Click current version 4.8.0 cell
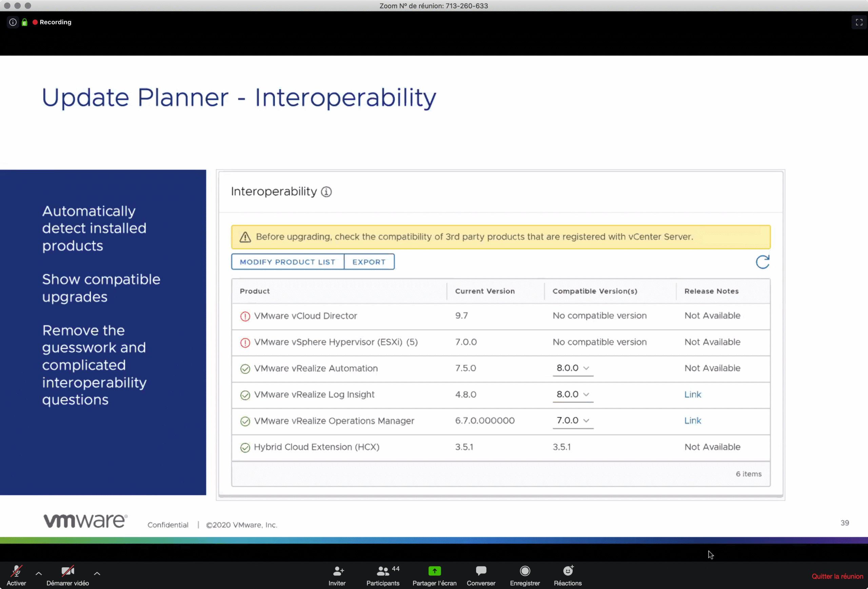 click(x=466, y=394)
